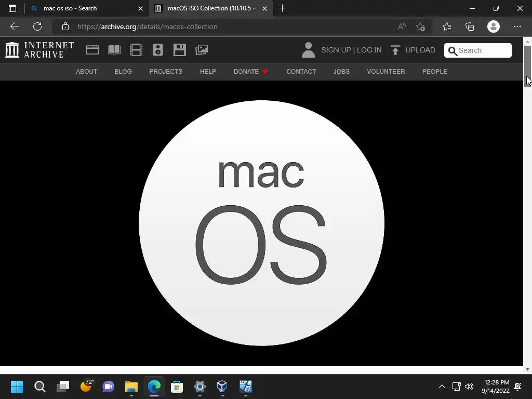Close the 'mac os iso - Search' tab
Image resolution: width=532 pixels, height=399 pixels.
[x=140, y=8]
